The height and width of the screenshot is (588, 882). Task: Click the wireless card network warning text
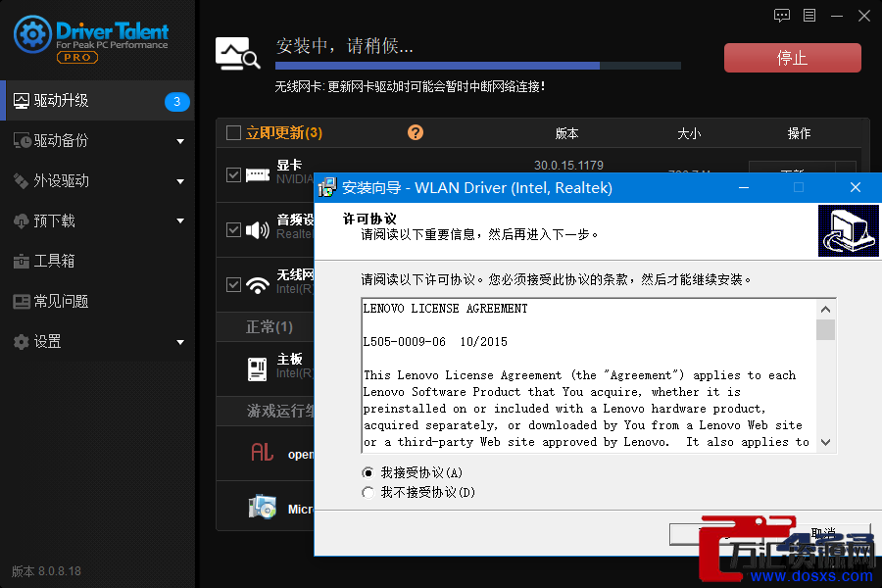[410, 86]
